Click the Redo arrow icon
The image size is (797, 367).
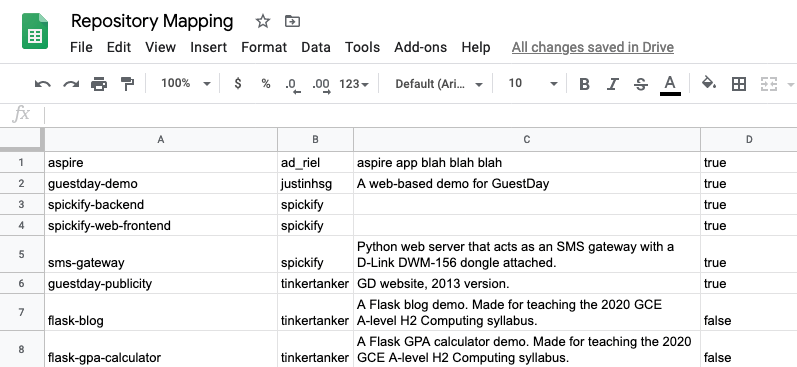tap(71, 84)
